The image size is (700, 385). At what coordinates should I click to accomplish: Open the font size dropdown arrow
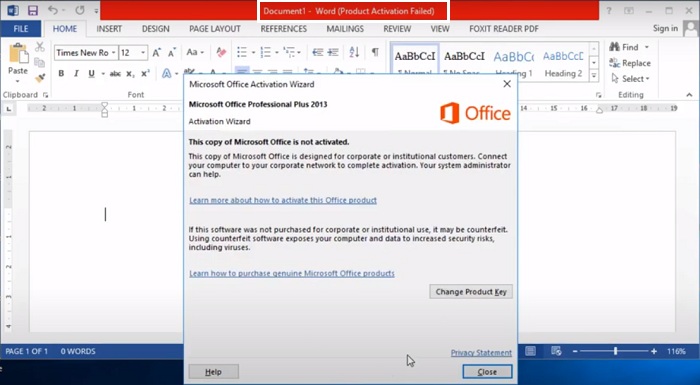click(x=143, y=53)
